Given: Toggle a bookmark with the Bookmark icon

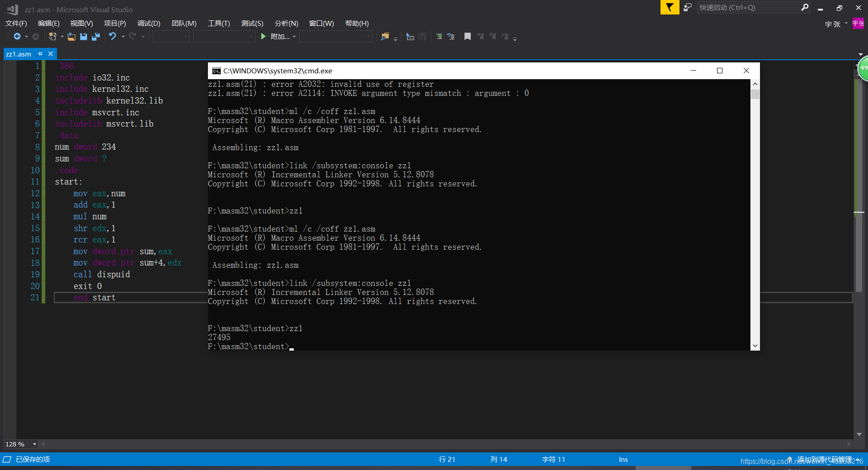Looking at the screenshot, I should (468, 37).
